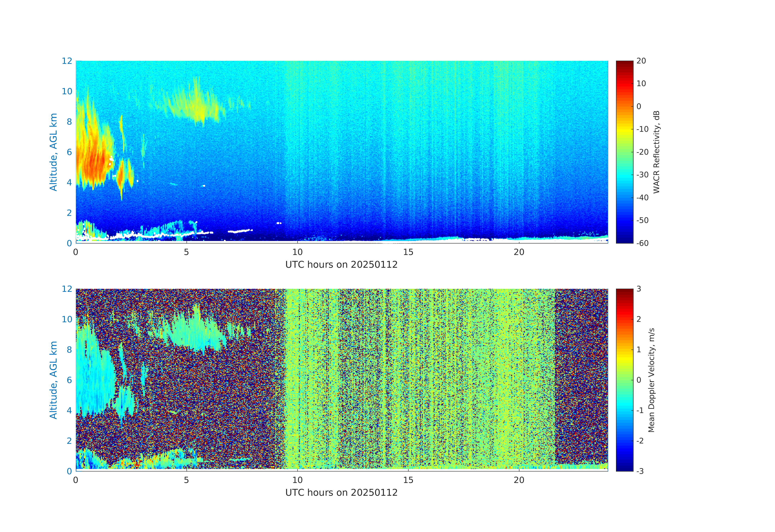775x532 pixels.
Task: Click the '3' tick label on the Doppler velocity colorbar
Action: click(639, 289)
